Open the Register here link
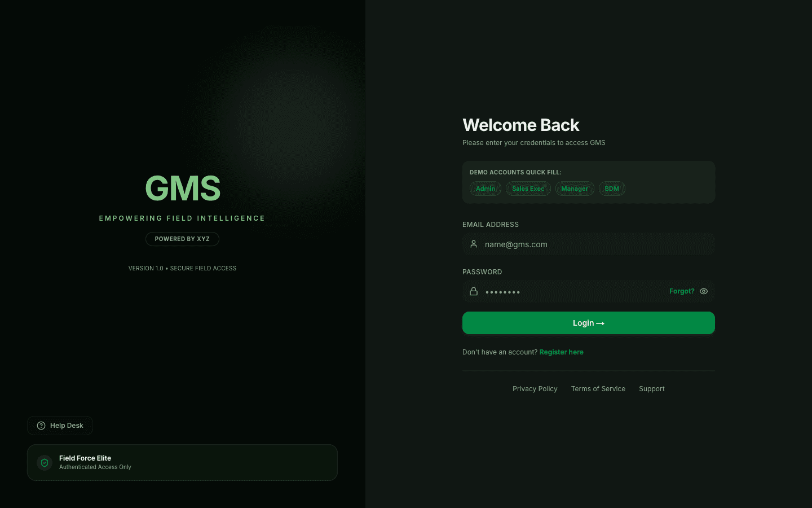The image size is (812, 508). pos(562,352)
